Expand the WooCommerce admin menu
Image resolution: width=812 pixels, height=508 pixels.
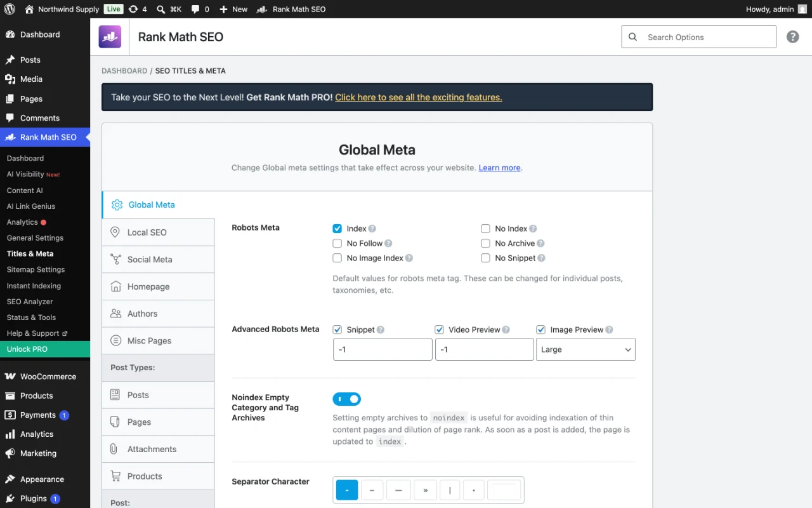click(x=45, y=376)
